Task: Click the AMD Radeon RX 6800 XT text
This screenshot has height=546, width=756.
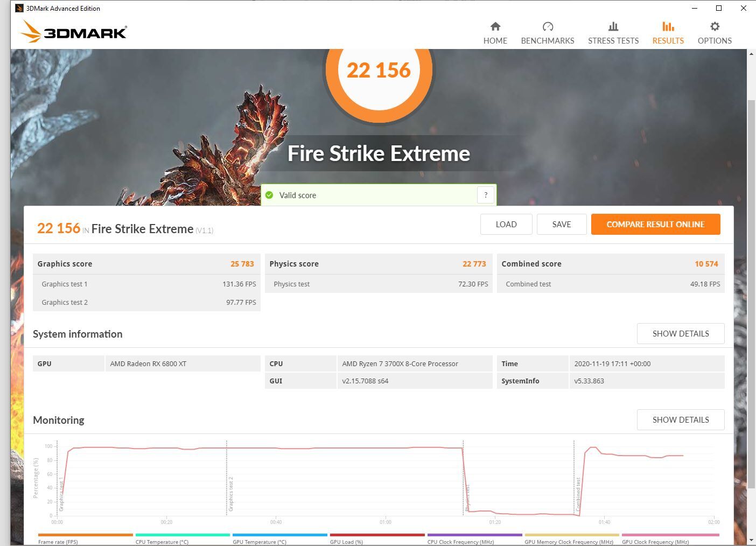Action: (148, 363)
